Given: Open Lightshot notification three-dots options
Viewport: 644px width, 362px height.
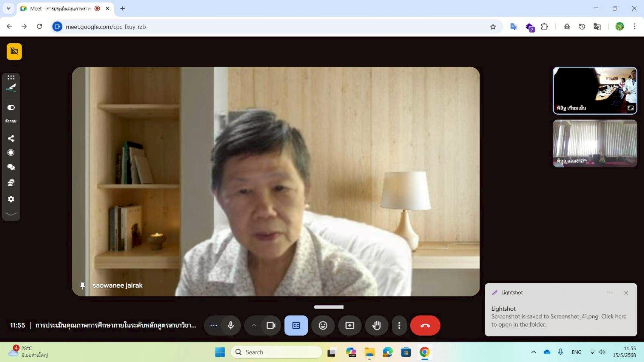Looking at the screenshot, I should 609,293.
